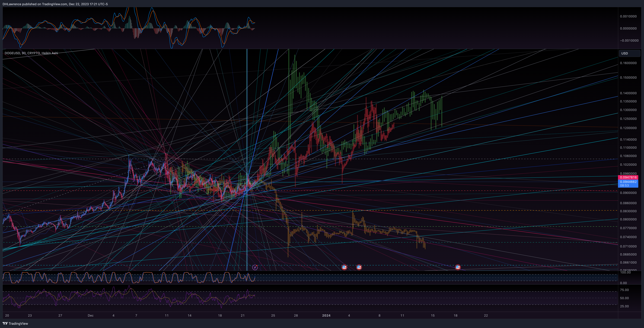Click the 08:53 bar countdown timer

[x=624, y=185]
